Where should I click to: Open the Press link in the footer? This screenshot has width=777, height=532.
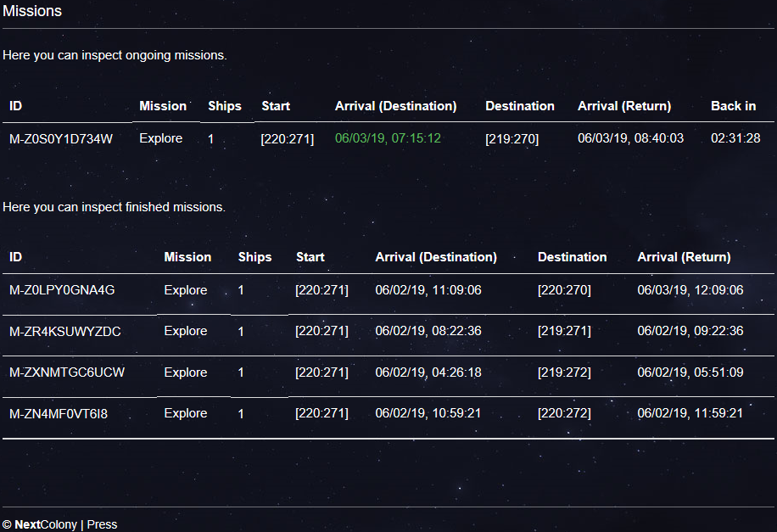point(102,524)
